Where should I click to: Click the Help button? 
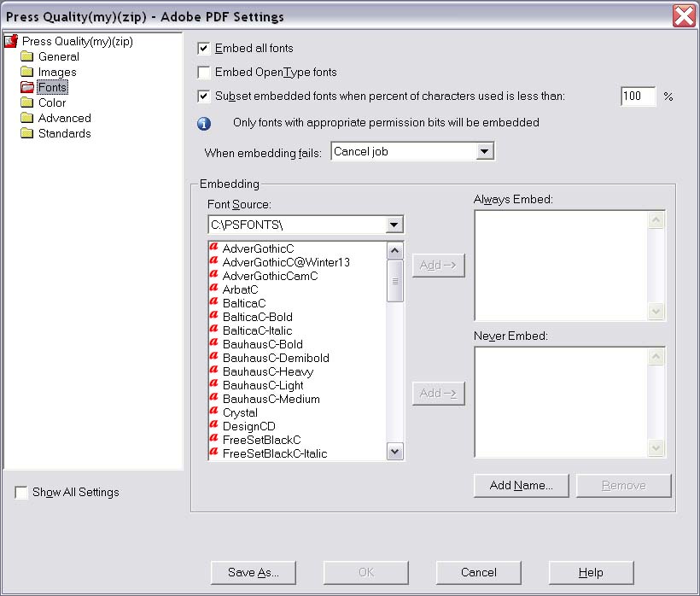pyautogui.click(x=591, y=573)
